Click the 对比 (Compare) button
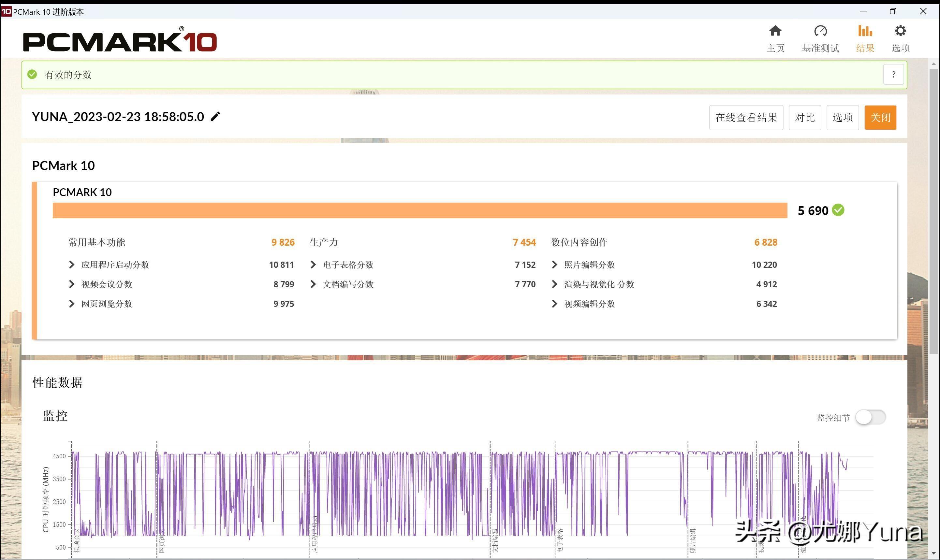This screenshot has height=560, width=940. 803,117
